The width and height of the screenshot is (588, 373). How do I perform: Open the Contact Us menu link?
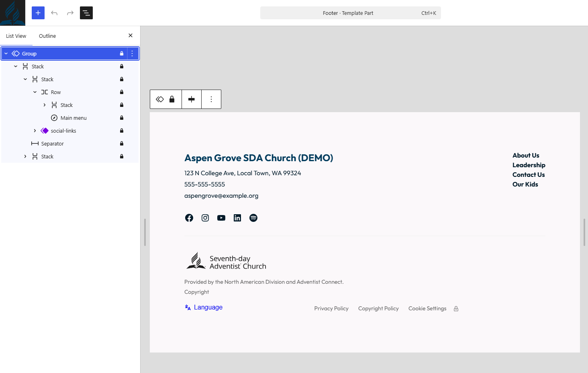click(529, 175)
